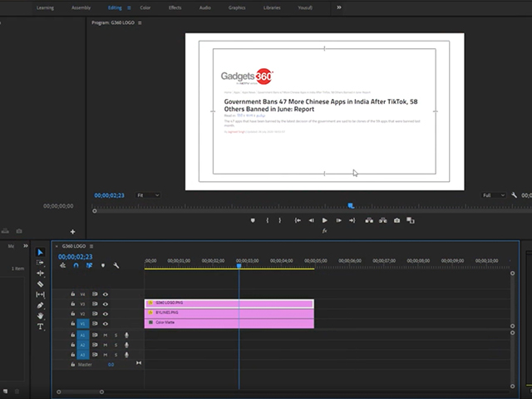Export frame with camera icon
This screenshot has width=532, height=399.
coord(397,220)
